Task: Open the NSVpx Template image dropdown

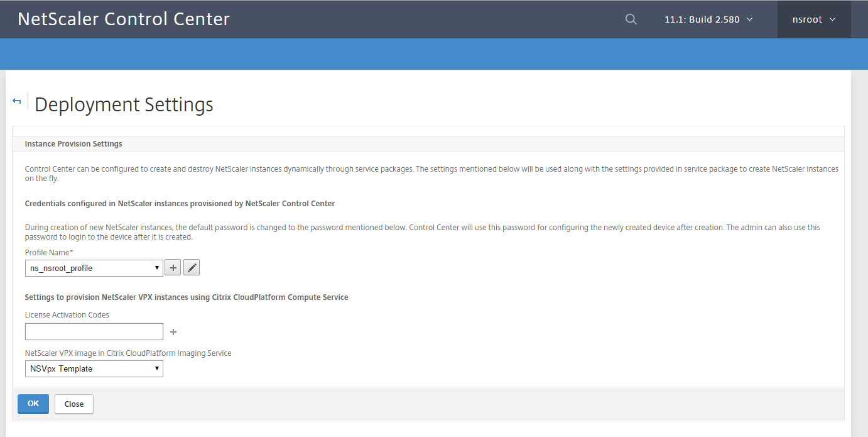Action: coord(94,368)
